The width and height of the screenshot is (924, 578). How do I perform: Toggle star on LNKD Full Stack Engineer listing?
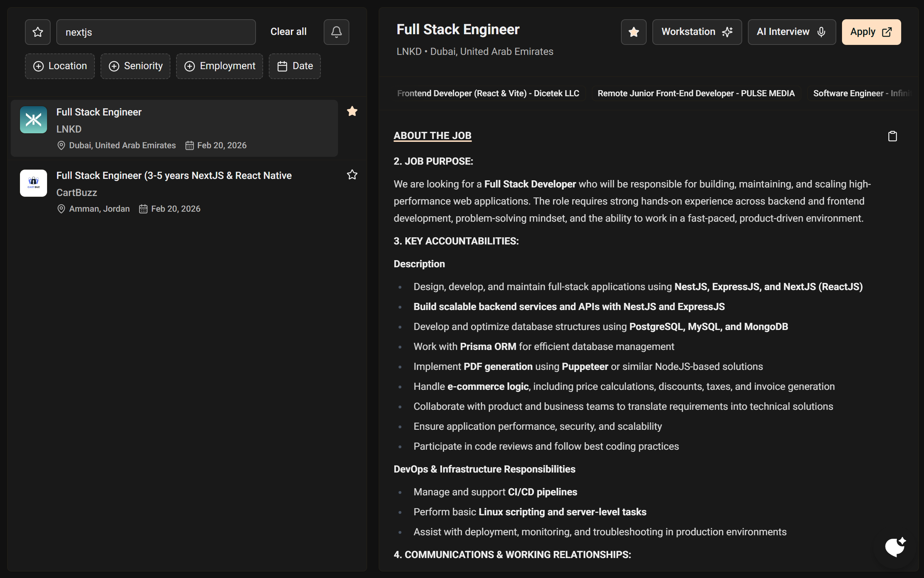[x=352, y=111]
